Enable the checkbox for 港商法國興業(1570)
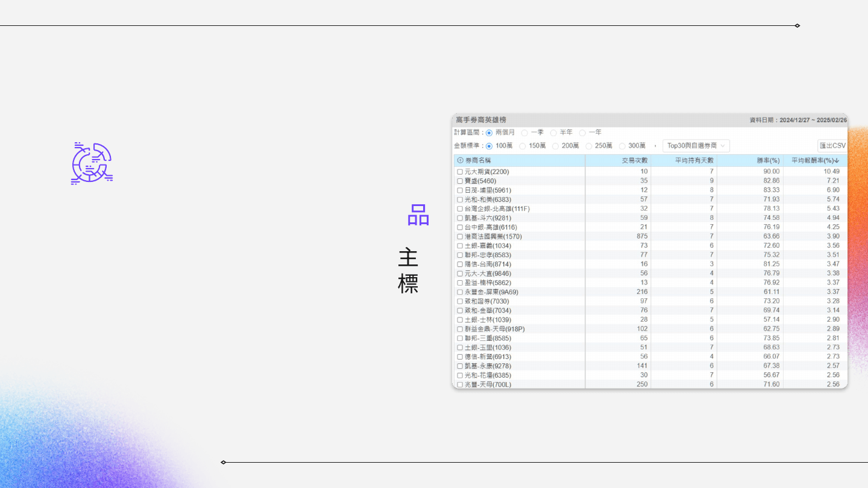The width and height of the screenshot is (868, 488). pos(460,237)
